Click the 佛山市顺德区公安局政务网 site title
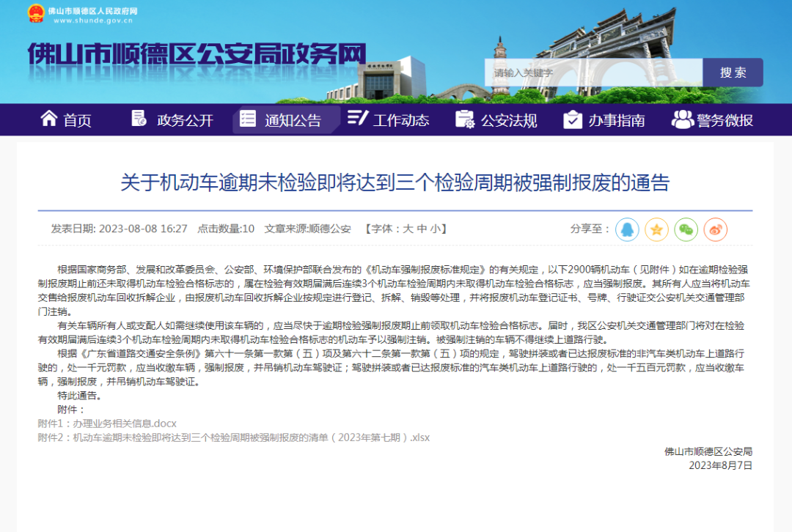The height and width of the screenshot is (532, 792). (x=197, y=55)
